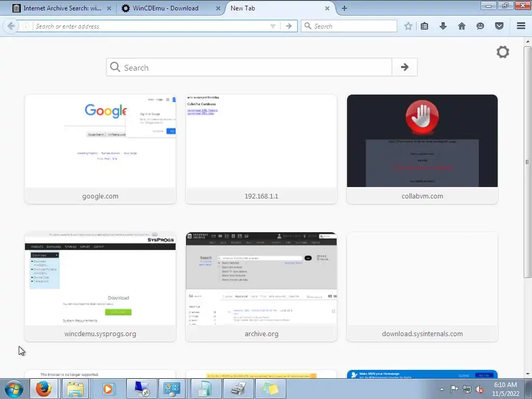The width and height of the screenshot is (532, 399).
Task: Show bookmarks list icon
Action: [424, 26]
